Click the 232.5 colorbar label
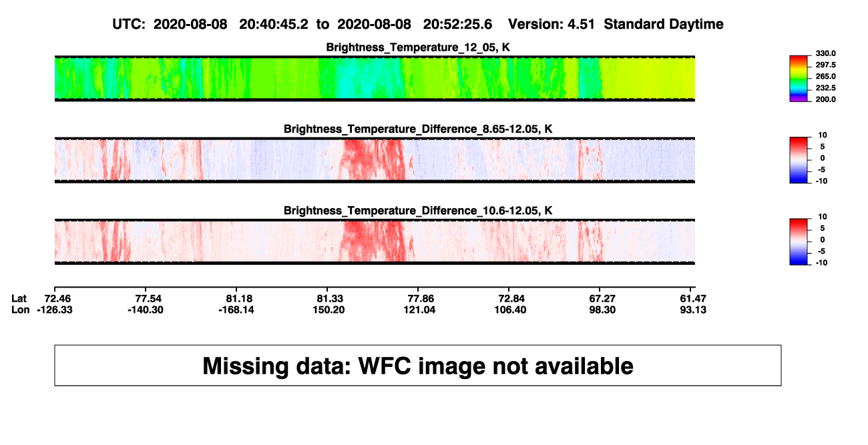This screenshot has width=868, height=445. [x=826, y=88]
